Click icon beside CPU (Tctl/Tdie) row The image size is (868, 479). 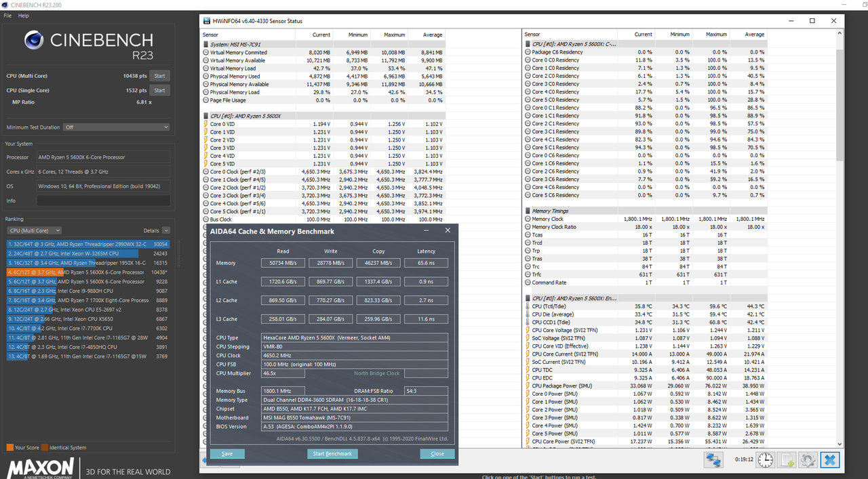point(528,306)
